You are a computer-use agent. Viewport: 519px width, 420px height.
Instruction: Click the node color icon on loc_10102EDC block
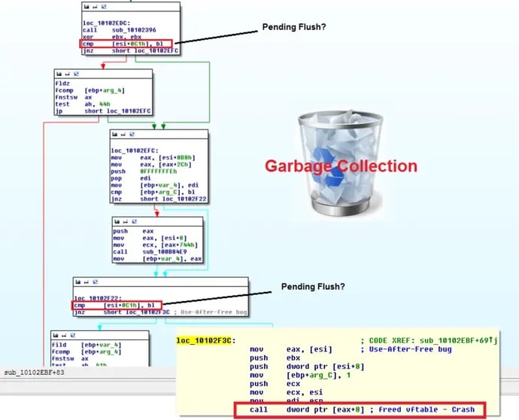tap(86, 7)
